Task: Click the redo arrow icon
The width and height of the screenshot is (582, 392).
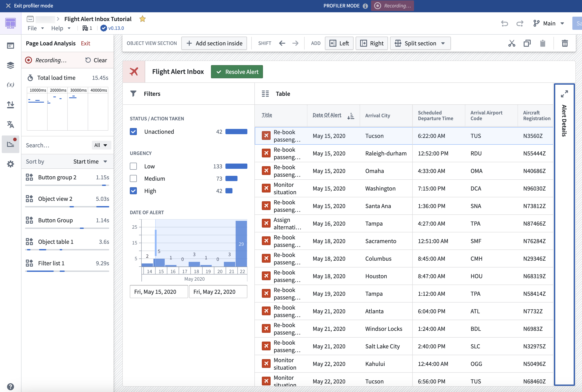Action: click(x=520, y=23)
